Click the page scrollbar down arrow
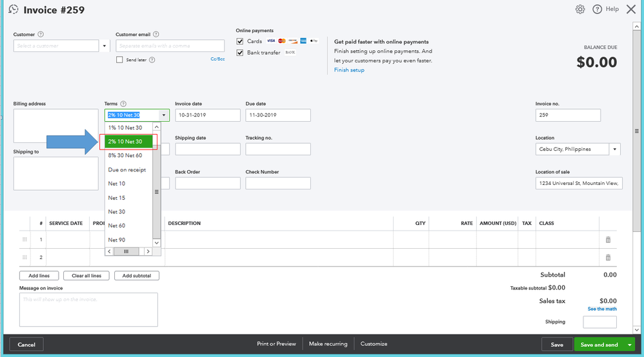The image size is (644, 357). pyautogui.click(x=637, y=329)
